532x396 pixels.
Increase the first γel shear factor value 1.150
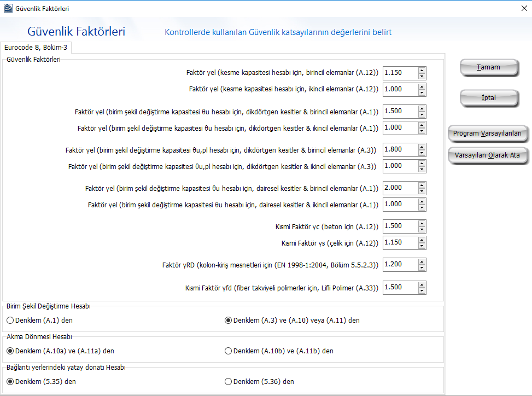pos(422,70)
